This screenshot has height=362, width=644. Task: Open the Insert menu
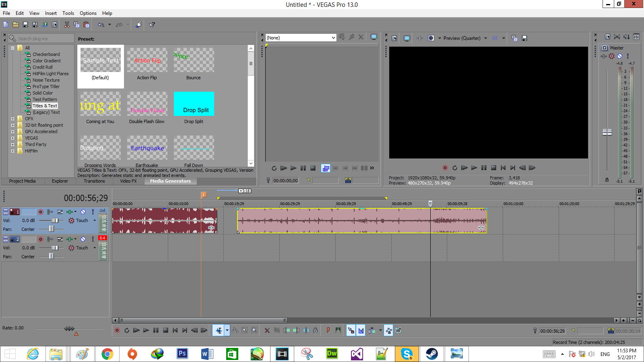pyautogui.click(x=51, y=13)
